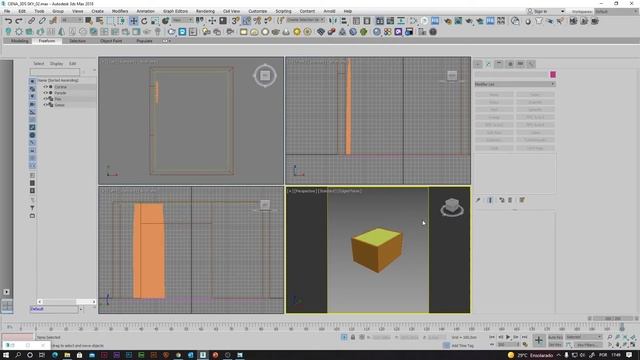Open Select by Name dialog icon
This screenshot has width=640, height=360.
pos(99,21)
